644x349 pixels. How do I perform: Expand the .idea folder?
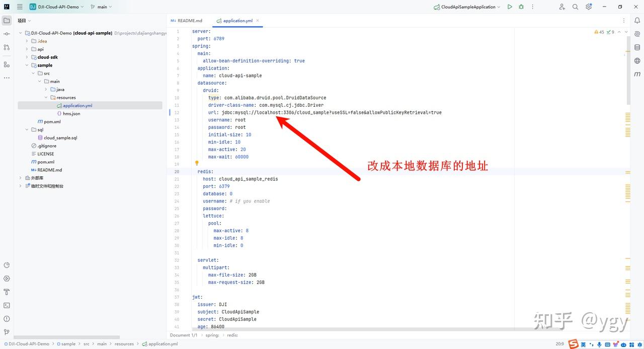tap(27, 41)
